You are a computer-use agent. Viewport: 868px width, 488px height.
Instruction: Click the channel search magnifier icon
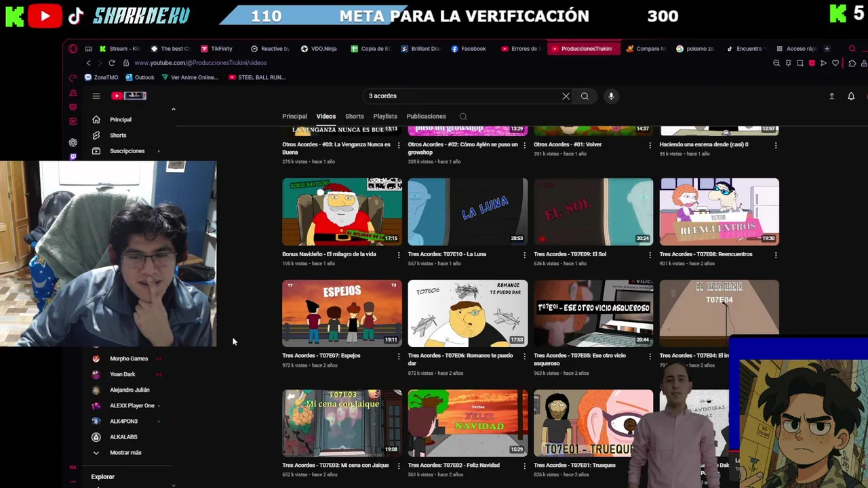(463, 117)
